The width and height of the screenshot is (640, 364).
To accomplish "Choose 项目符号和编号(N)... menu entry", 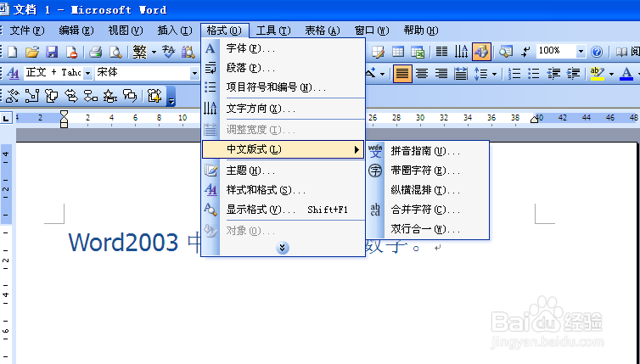I will pyautogui.click(x=284, y=87).
